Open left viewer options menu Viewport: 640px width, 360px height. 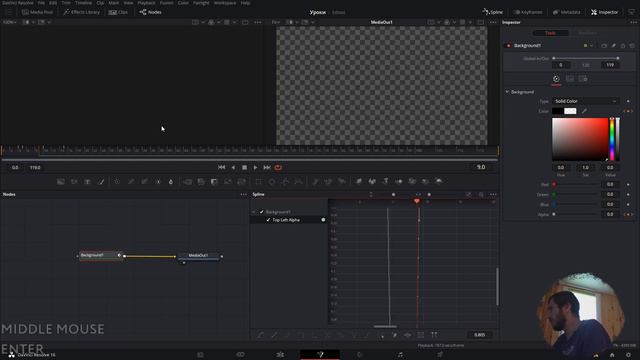(258, 22)
